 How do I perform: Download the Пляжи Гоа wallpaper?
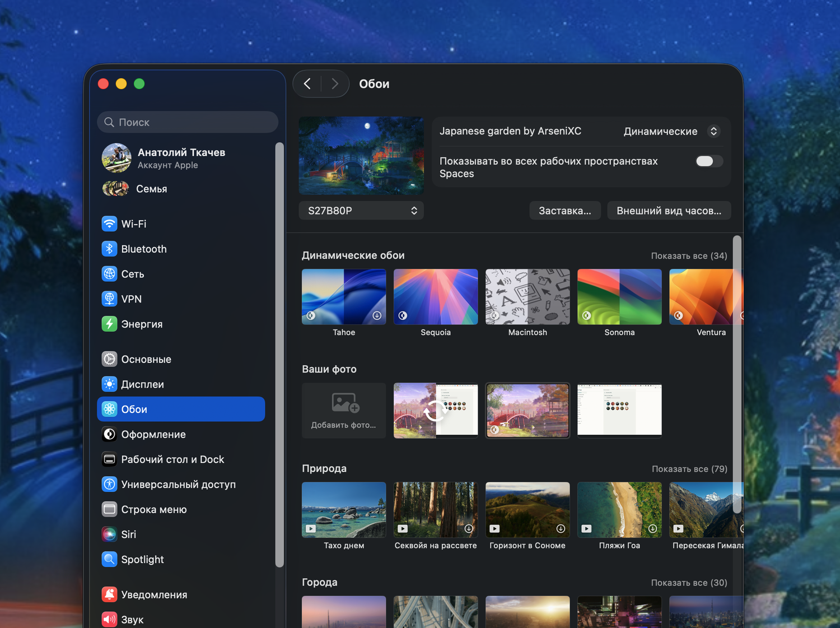(652, 528)
